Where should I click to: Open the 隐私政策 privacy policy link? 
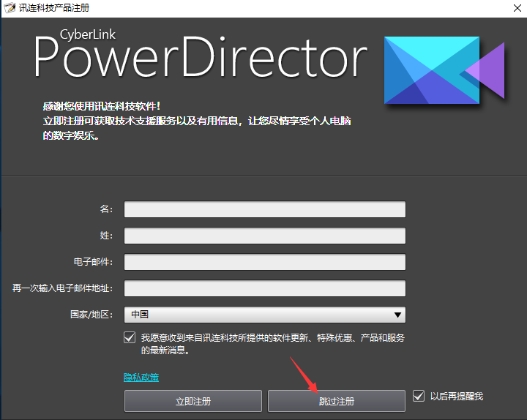click(x=141, y=378)
